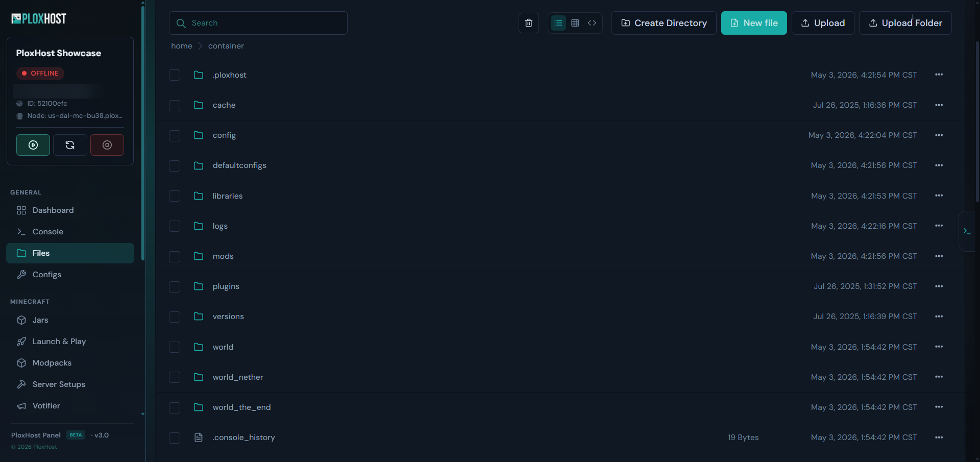This screenshot has width=980, height=462.
Task: Go to home in the breadcrumb
Action: pyautogui.click(x=182, y=46)
